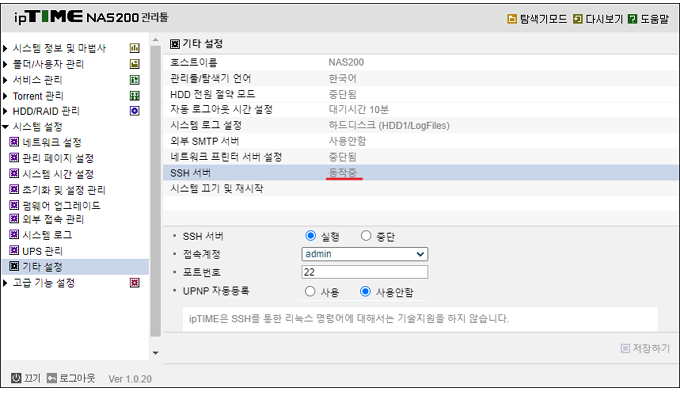Select the 호스트이름 settings row
Viewport: 680px width, 399px height.
tap(421, 62)
